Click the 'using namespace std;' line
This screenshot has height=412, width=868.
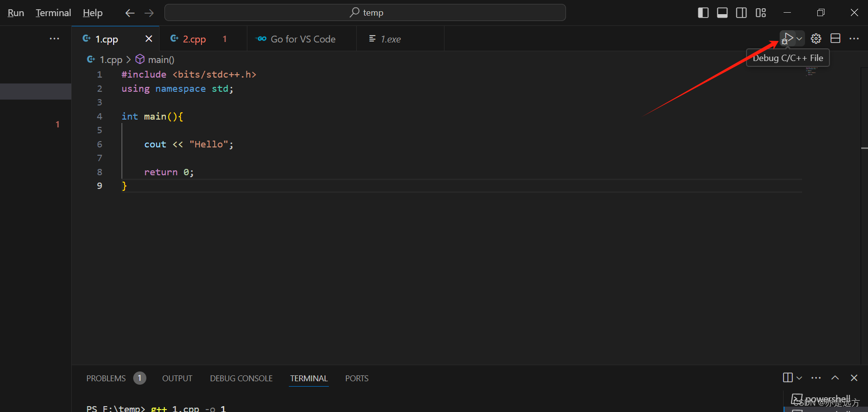tap(178, 89)
